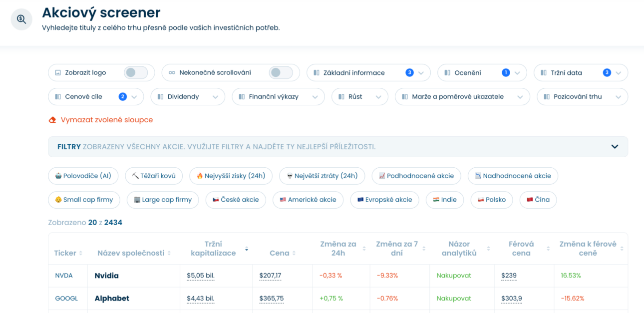Filter by Indie stocks
Image resolution: width=644 pixels, height=313 pixels.
(445, 200)
